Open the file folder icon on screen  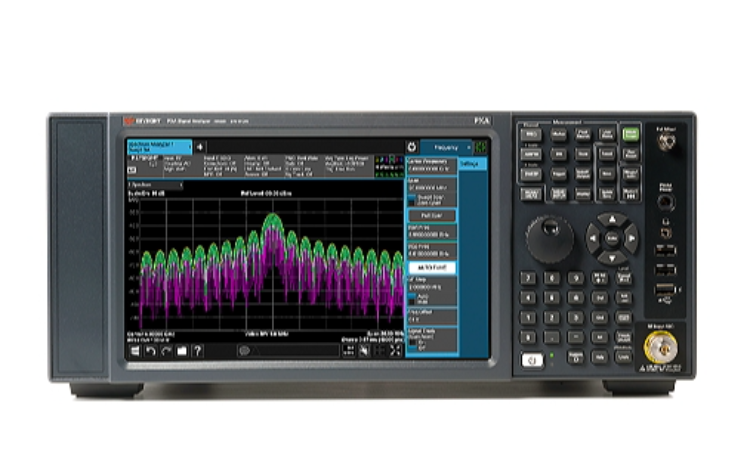click(182, 352)
